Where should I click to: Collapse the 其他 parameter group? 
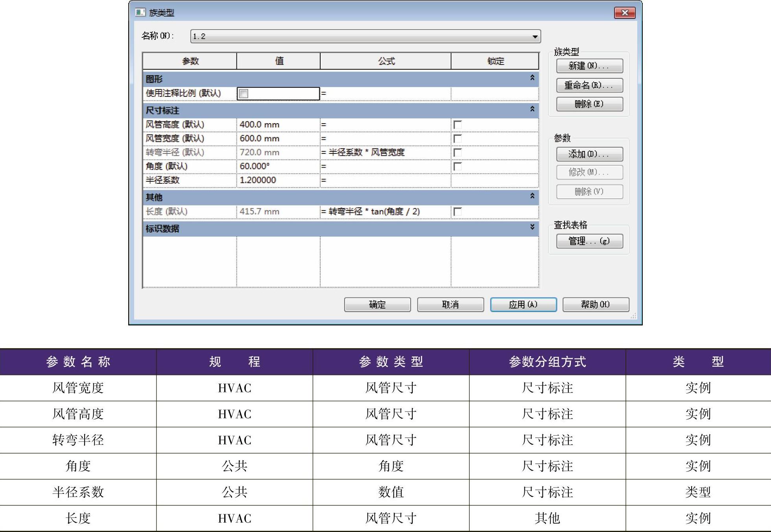532,196
